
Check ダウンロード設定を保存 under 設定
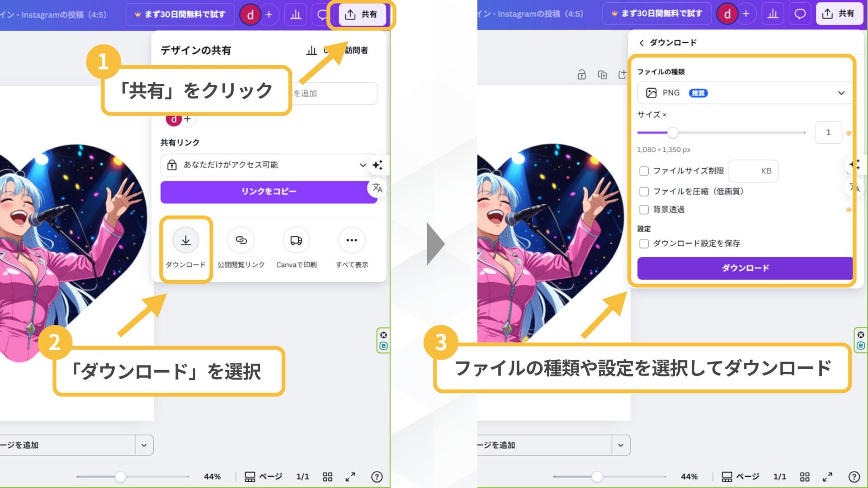tap(644, 244)
